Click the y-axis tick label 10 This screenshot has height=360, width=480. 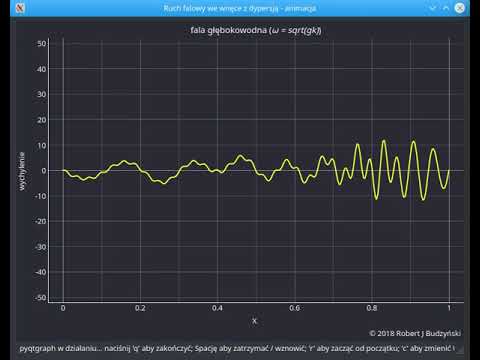(41, 146)
